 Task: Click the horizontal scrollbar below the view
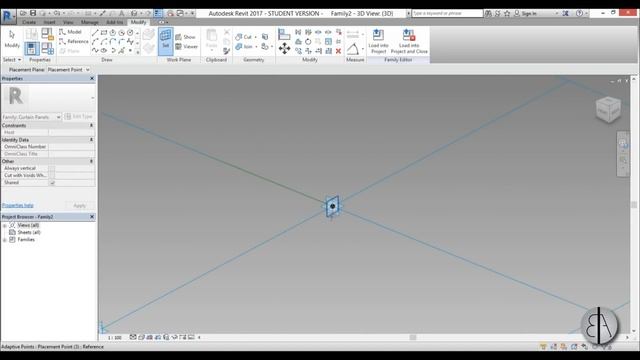click(x=413, y=338)
